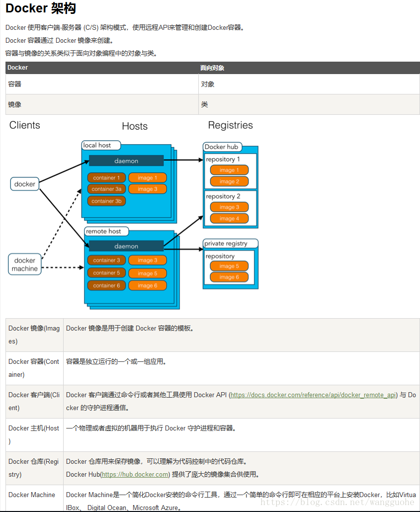Click the "remote host" label tab
Viewport: 420px width, 512px height.
coord(106,231)
